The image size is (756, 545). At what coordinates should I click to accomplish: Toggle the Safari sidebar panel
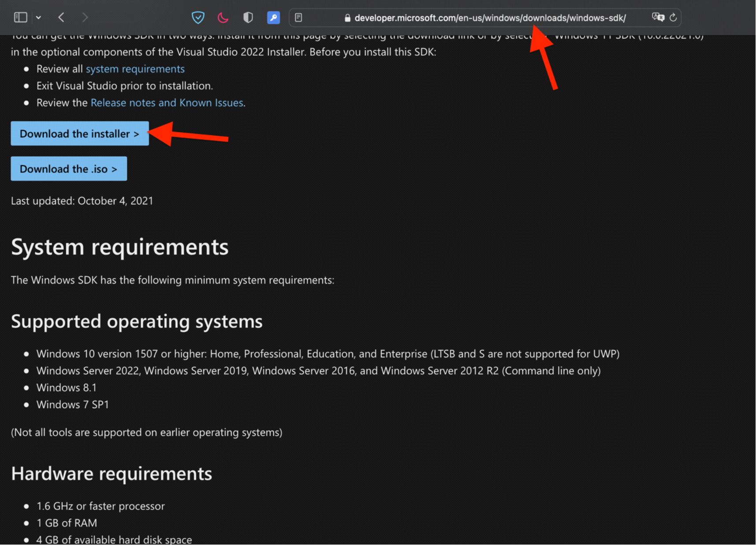[20, 17]
